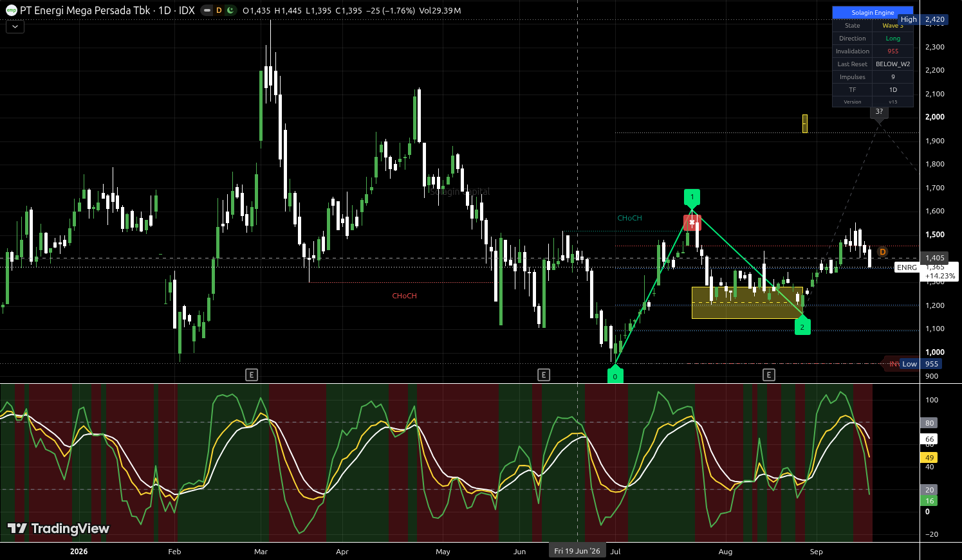
Task: Click the 1,405 crosshair price label
Action: click(x=934, y=258)
